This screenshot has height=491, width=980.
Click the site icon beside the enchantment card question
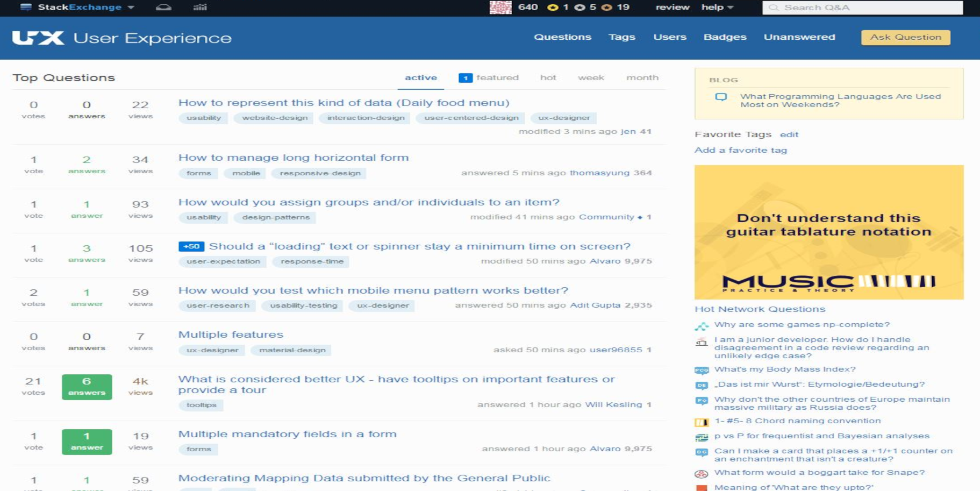(x=702, y=452)
